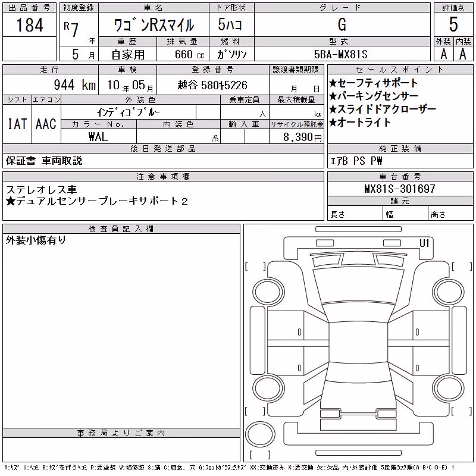This screenshot has width=476, height=476.
Task: Click the grade value G
Action: (342, 24)
